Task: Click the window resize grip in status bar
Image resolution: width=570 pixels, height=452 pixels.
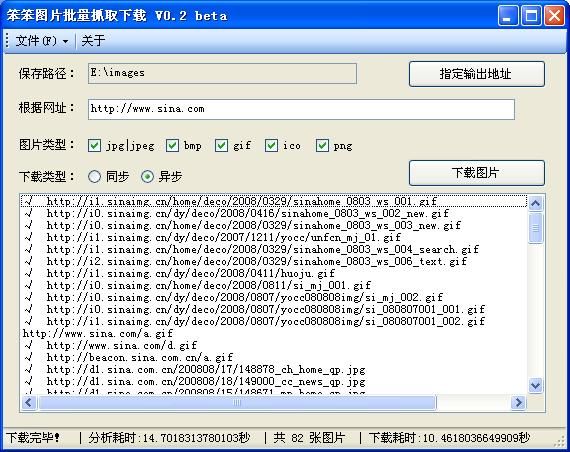Action: [x=559, y=441]
